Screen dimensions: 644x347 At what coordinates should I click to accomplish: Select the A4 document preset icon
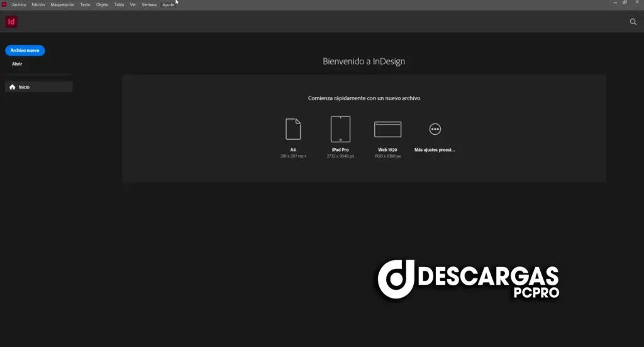(x=293, y=129)
